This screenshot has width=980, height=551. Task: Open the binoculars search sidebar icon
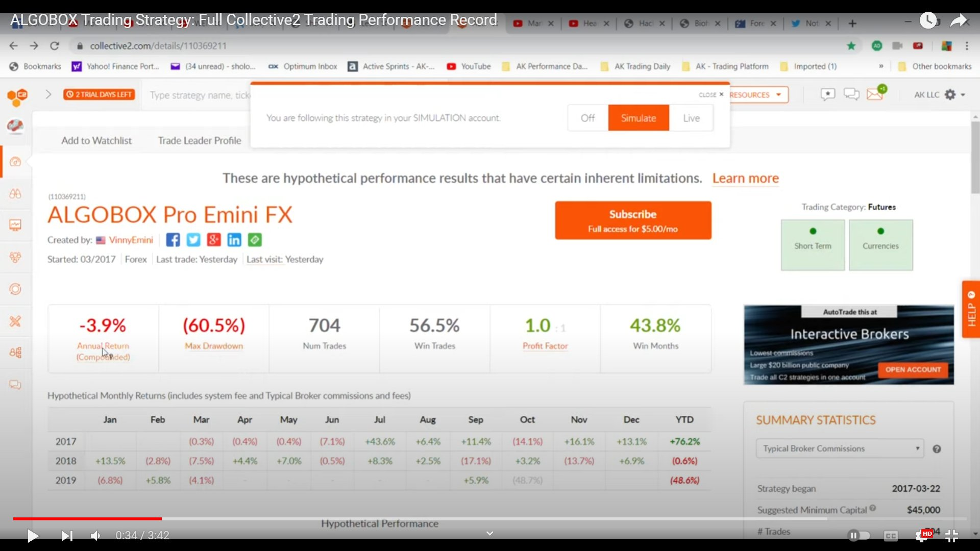tap(15, 194)
